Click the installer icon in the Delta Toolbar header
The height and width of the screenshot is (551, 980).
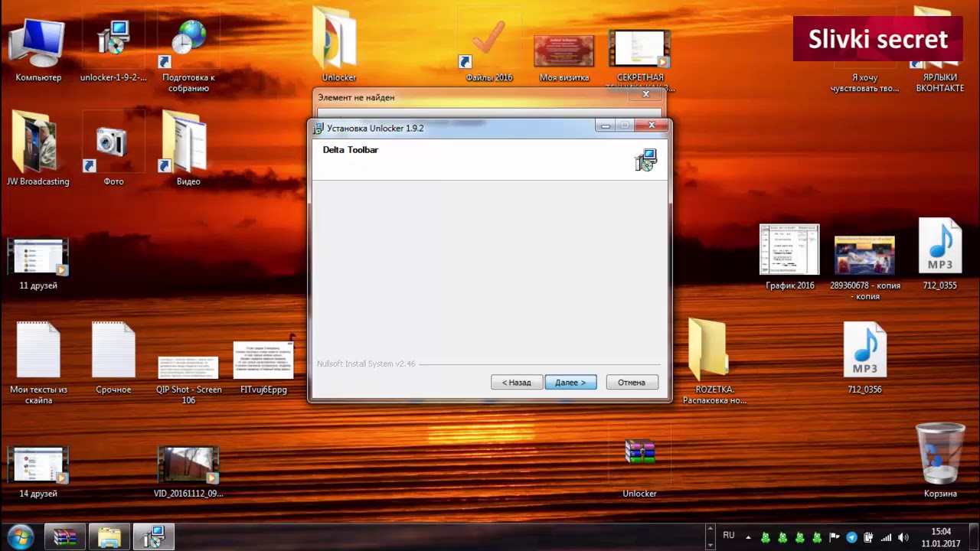(x=646, y=160)
